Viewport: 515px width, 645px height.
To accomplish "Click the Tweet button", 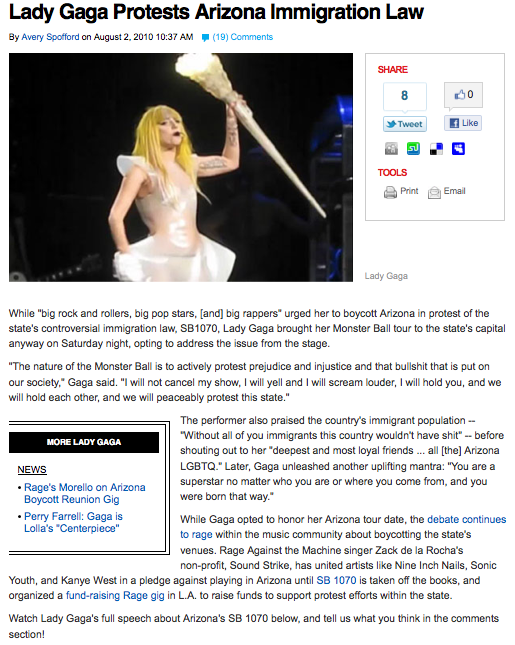I will pos(405,124).
